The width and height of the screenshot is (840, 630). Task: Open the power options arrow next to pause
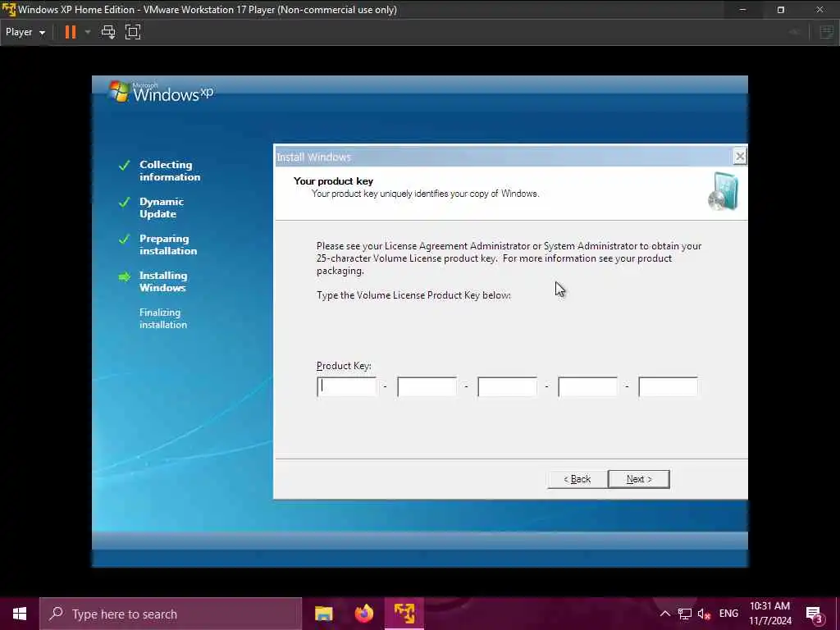87,32
